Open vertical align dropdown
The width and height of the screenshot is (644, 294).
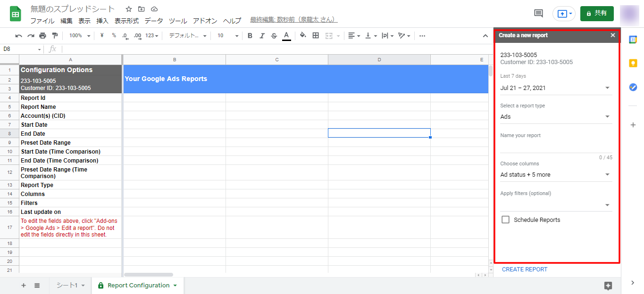pyautogui.click(x=371, y=35)
